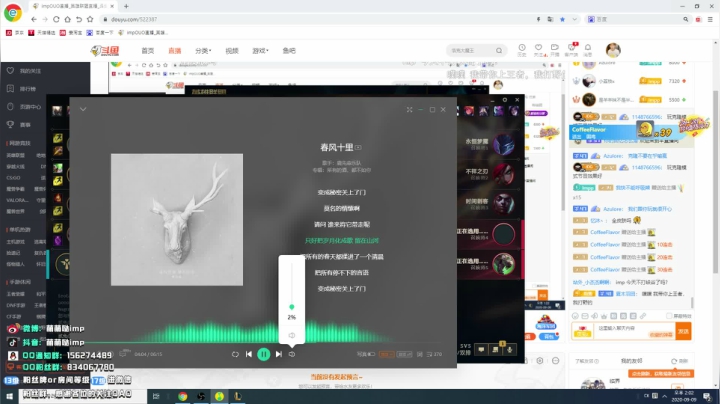Reload the page with browser refresh button

[x=56, y=19]
